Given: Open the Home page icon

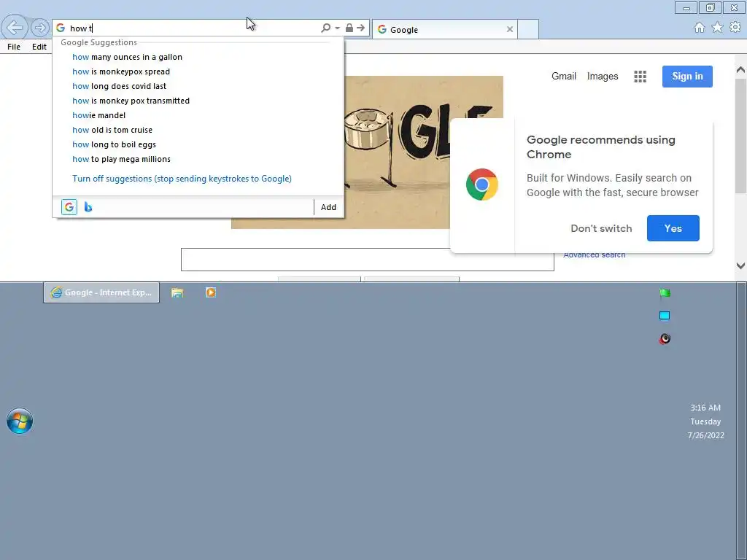Looking at the screenshot, I should pyautogui.click(x=700, y=28).
